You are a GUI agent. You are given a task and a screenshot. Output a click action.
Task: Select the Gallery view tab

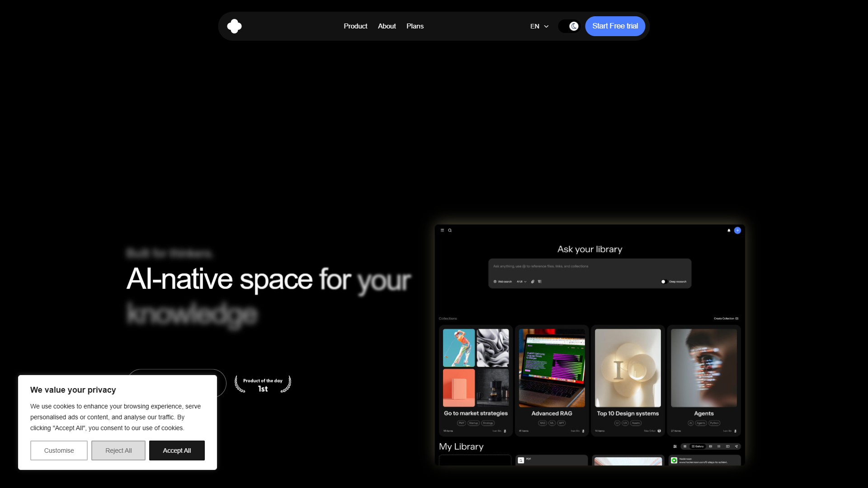[x=698, y=446]
